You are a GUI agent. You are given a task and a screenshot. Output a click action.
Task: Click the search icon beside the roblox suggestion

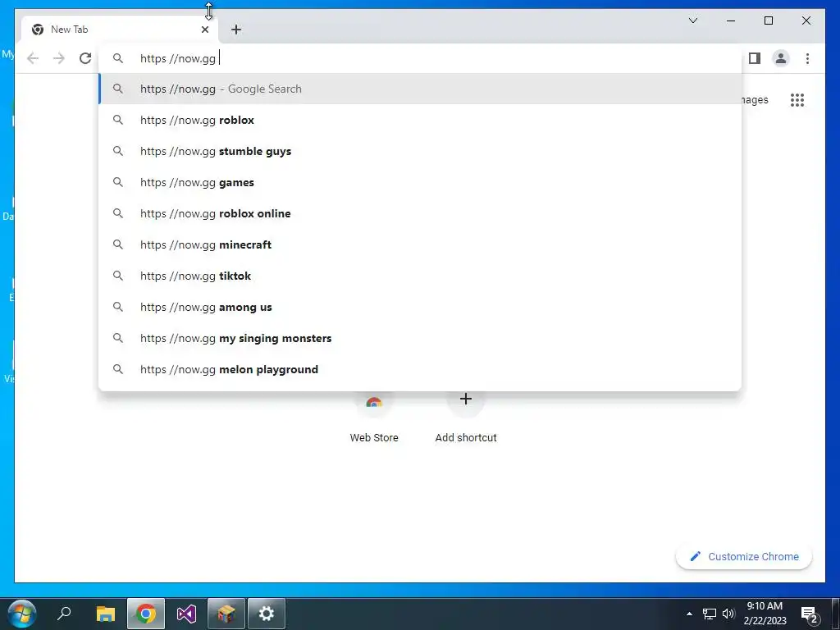point(118,120)
